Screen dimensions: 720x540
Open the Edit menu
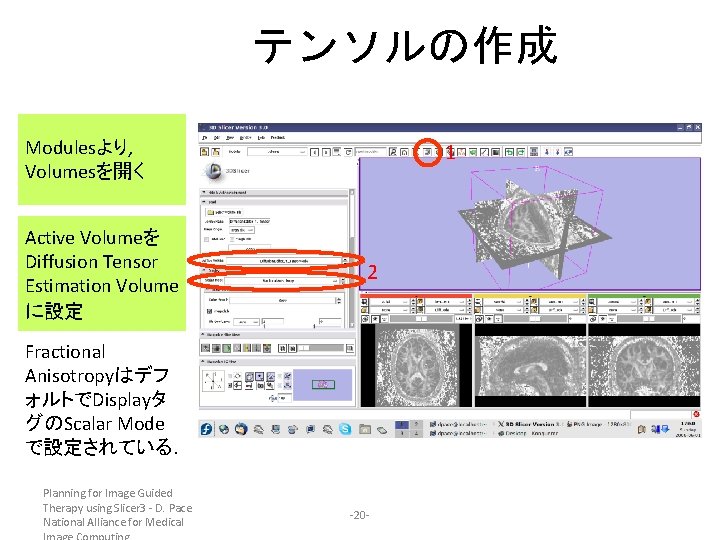tap(217, 137)
